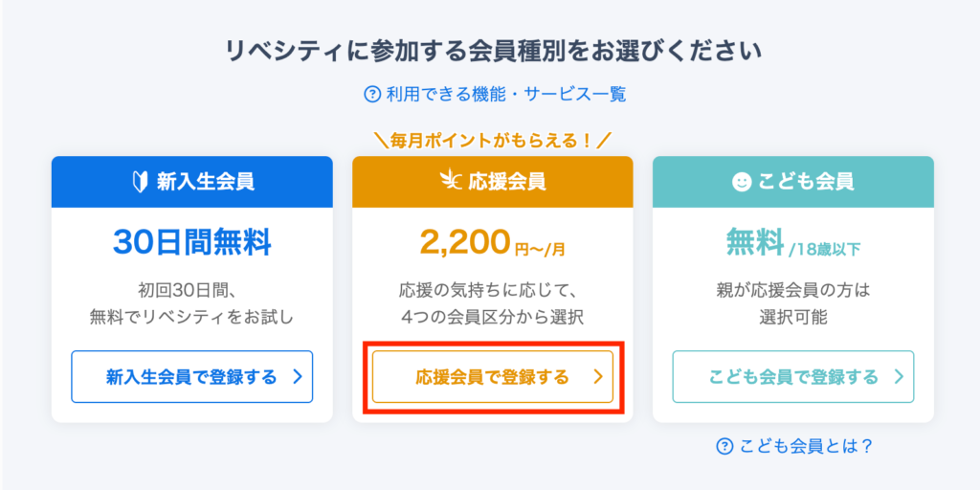Select the orange 応援会員 card header

click(493, 182)
